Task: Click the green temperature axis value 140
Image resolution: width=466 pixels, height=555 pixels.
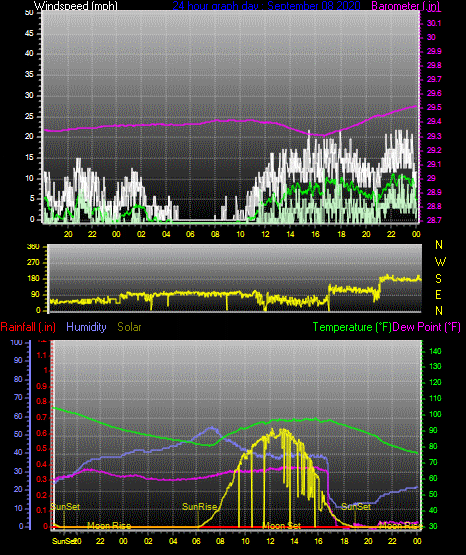Action: [x=435, y=351]
